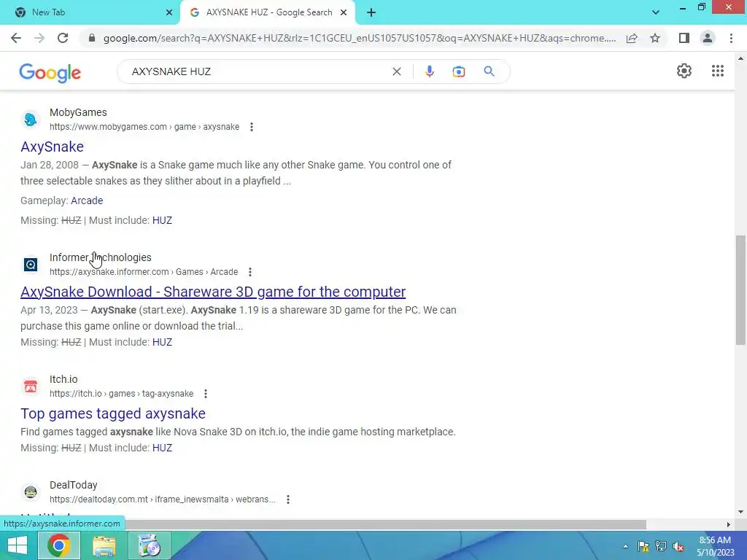The image size is (747, 560).
Task: Go to the Google home logo
Action: (x=50, y=72)
